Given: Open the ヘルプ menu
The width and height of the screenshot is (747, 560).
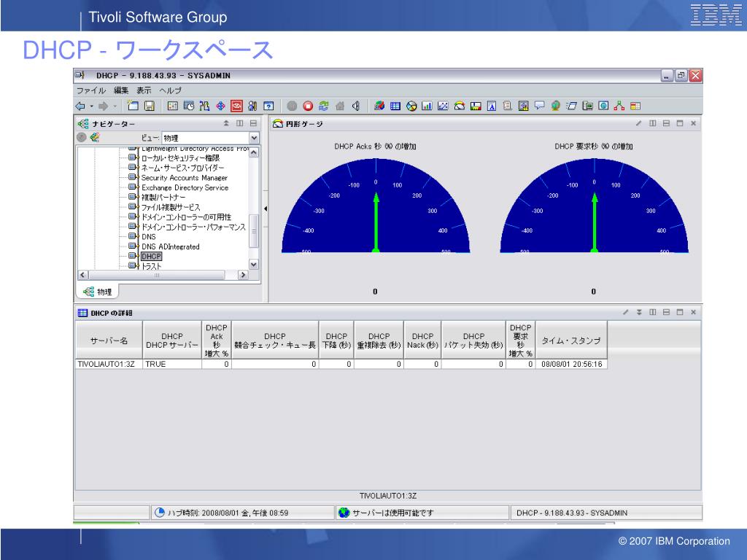Looking at the screenshot, I should 171,90.
